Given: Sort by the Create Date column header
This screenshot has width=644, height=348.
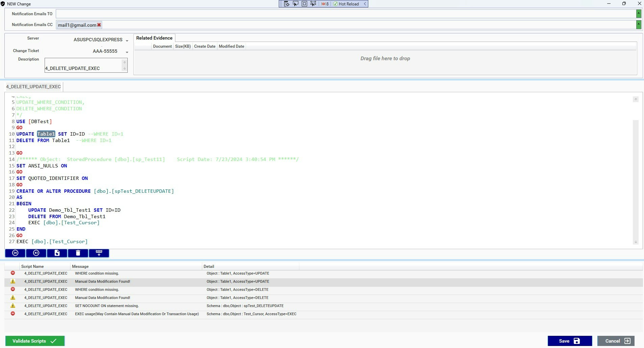Looking at the screenshot, I should coord(205,46).
